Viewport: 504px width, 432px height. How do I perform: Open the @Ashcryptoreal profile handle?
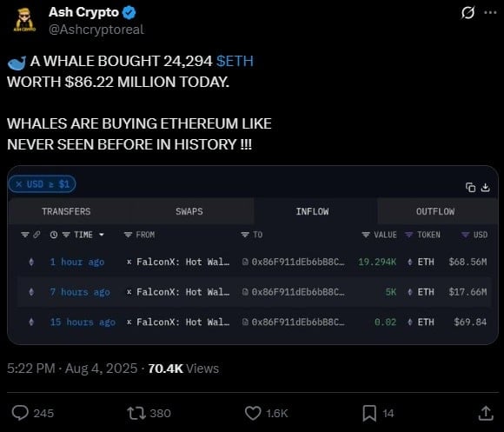click(96, 30)
